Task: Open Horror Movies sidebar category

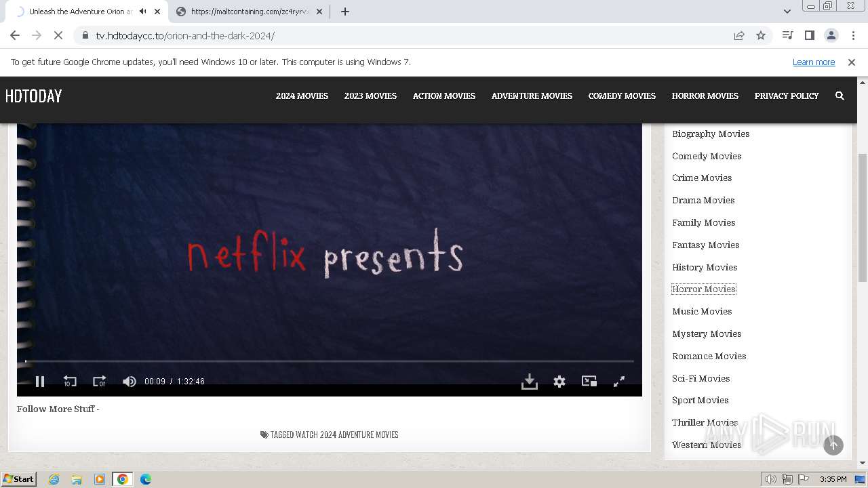Action: (x=703, y=289)
